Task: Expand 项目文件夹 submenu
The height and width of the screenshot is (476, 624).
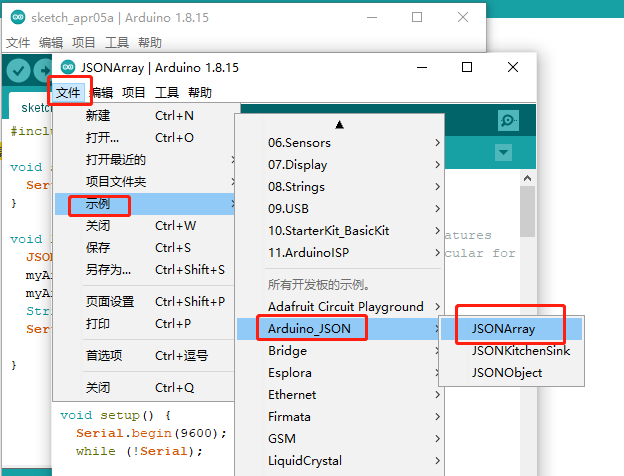Action: tap(144, 182)
